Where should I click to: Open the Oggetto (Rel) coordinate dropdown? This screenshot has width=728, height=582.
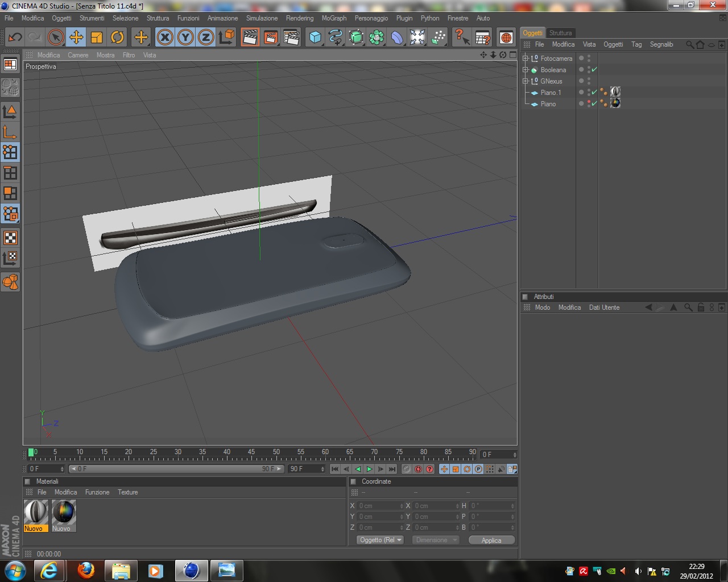coord(380,540)
